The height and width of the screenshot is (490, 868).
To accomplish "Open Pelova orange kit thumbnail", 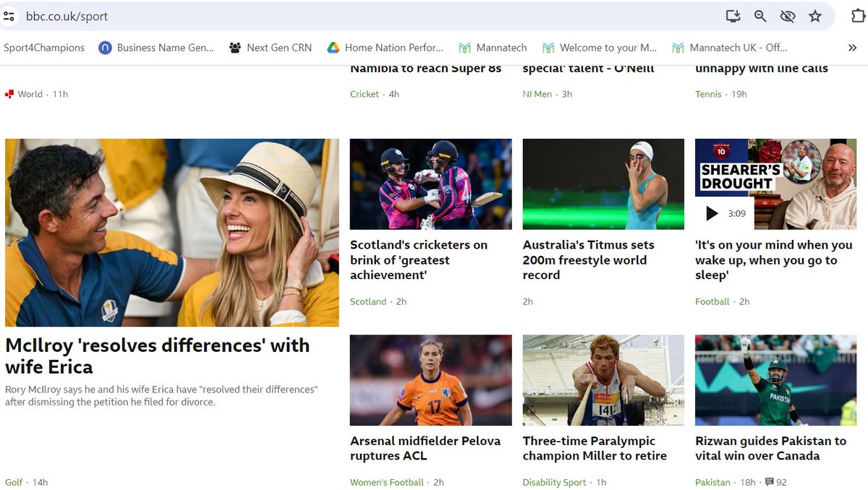I will [x=431, y=380].
